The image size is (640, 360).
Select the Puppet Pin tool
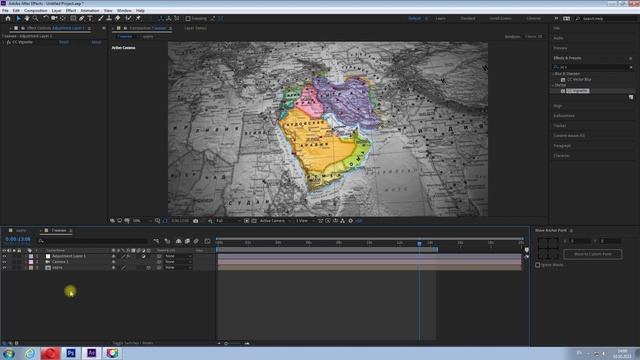click(x=138, y=18)
